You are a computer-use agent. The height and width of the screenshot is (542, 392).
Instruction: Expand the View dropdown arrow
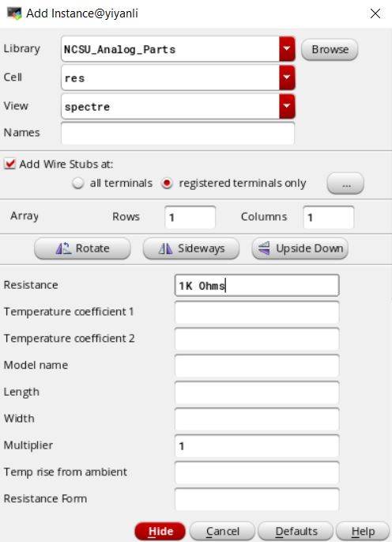coord(287,107)
